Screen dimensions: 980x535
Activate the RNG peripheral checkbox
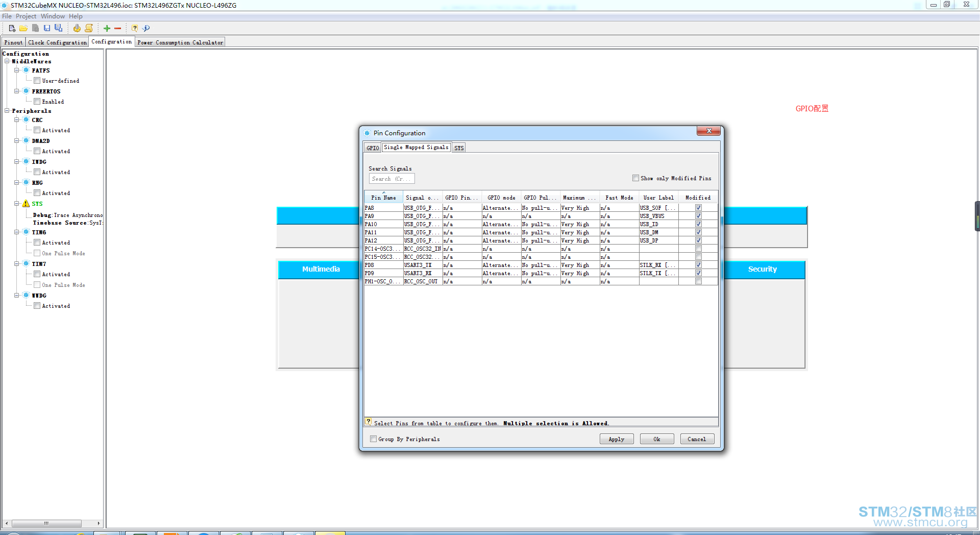37,193
